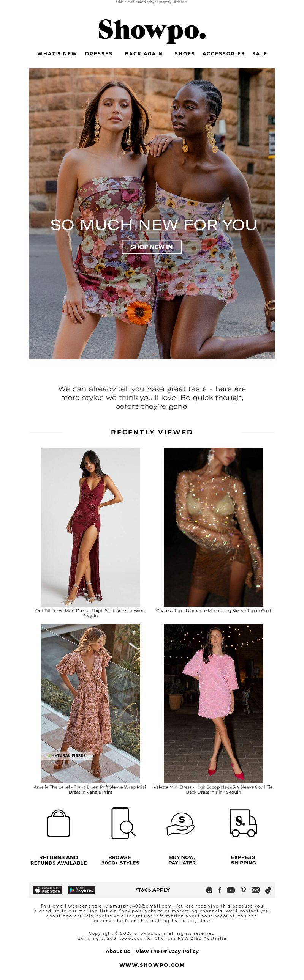
Task: View the Out Till Dawn Maxi Dress thumbnail
Action: tap(90, 527)
